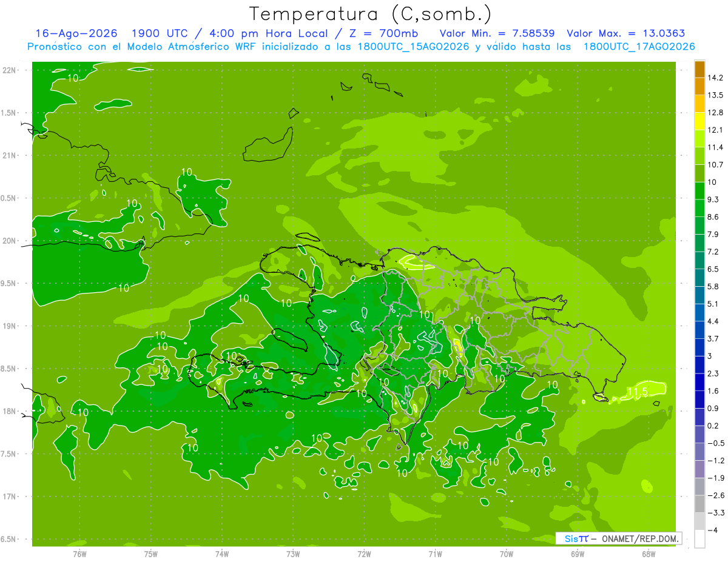
Task: Click the "76W" longitude axis label
Action: coord(79,554)
